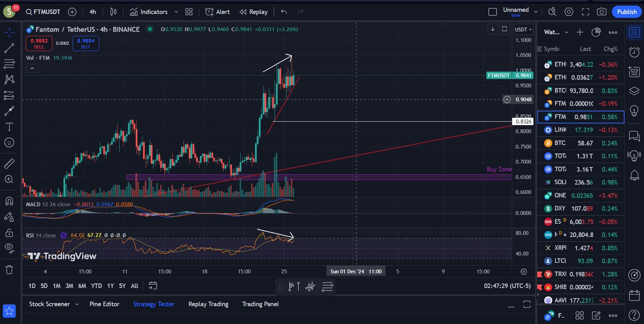644x324 pixels.
Task: Set the range to 1Y
Action: coord(109,286)
